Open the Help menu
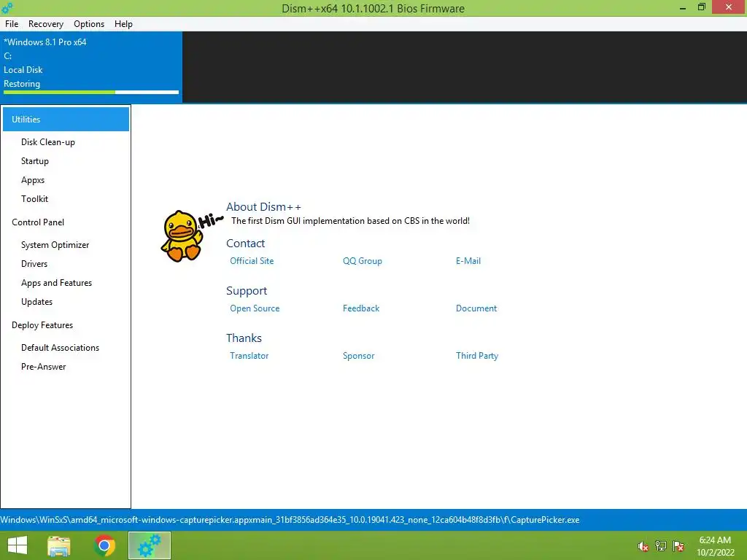The width and height of the screenshot is (747, 560). 123,24
